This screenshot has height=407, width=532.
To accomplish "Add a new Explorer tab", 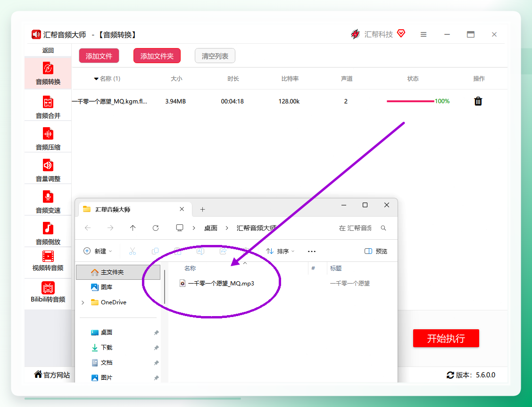I will pos(202,210).
